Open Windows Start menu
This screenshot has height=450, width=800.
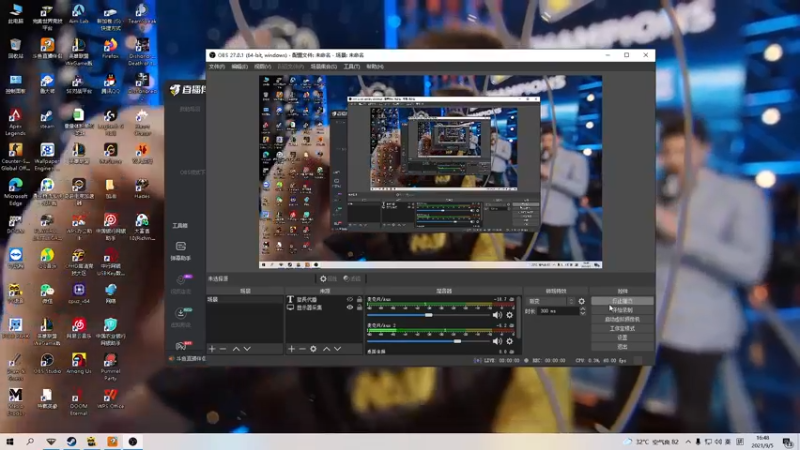(x=10, y=442)
